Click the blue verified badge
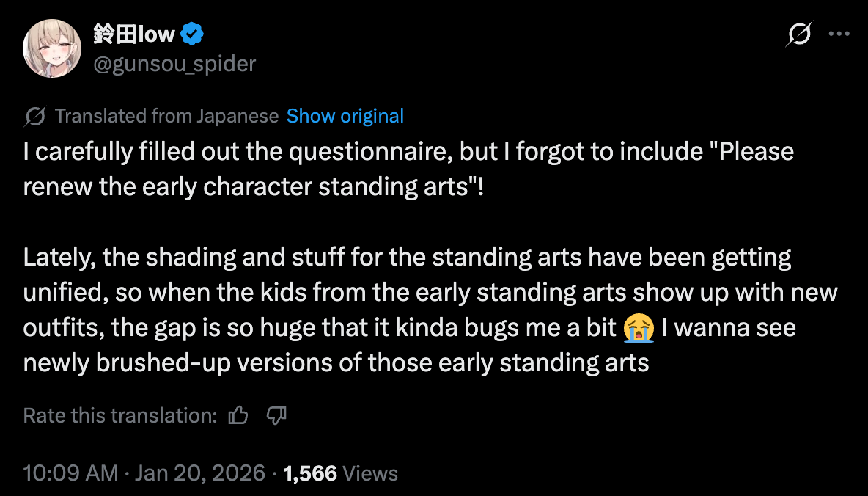The image size is (868, 496). (x=192, y=34)
